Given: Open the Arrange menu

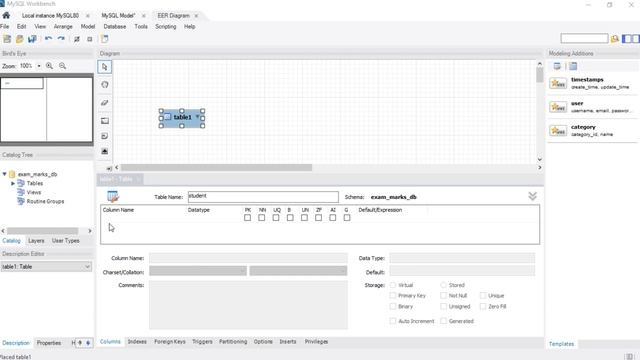Looking at the screenshot, I should [63, 27].
